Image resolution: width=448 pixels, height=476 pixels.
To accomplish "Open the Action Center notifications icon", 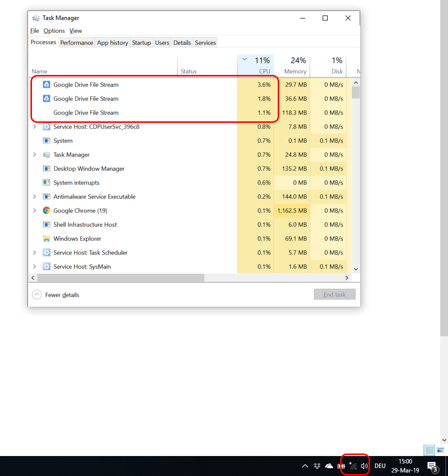I will (x=433, y=467).
